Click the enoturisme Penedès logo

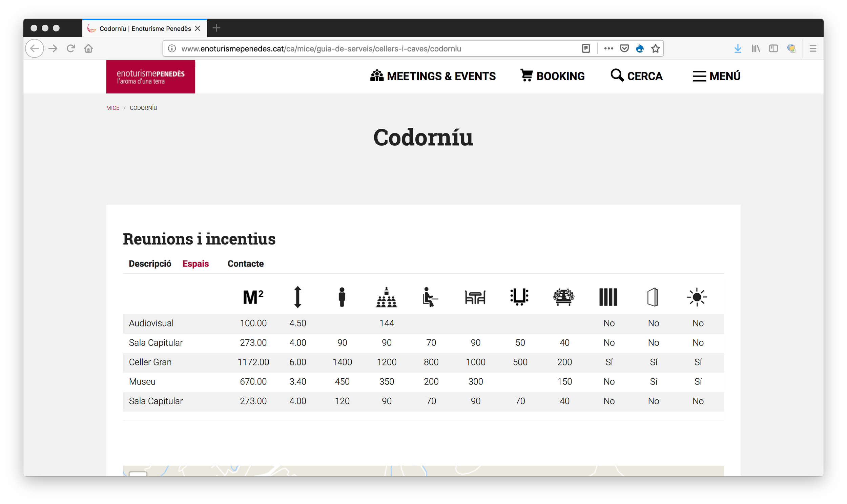pyautogui.click(x=150, y=77)
